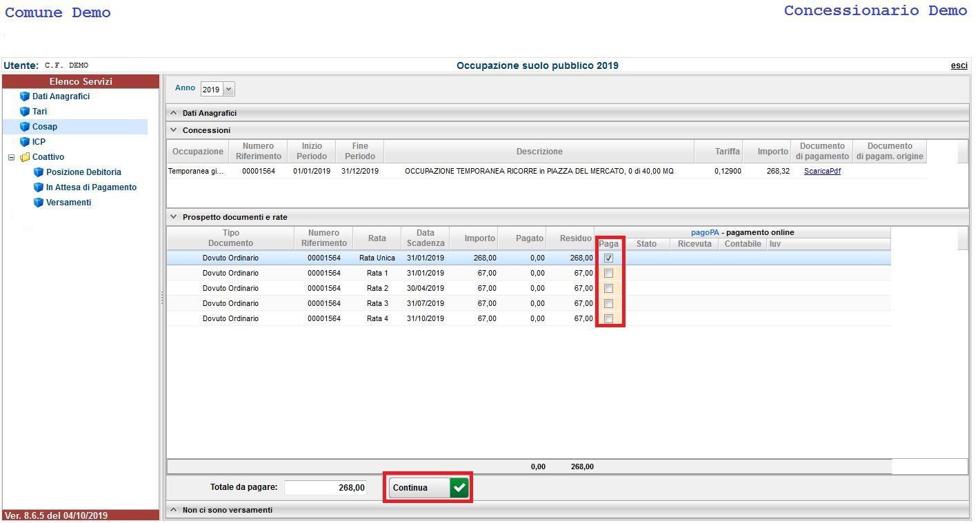Sort by Data Scadenza column header
The image size is (980, 523).
426,238
